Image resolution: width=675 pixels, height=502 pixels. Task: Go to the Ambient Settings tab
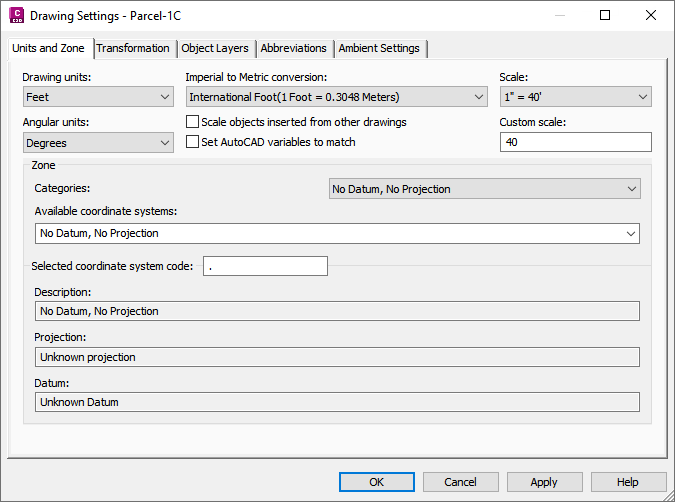pos(380,48)
